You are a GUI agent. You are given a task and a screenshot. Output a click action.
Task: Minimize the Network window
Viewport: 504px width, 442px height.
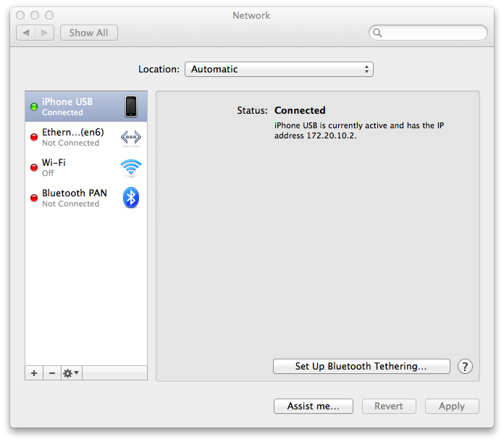pyautogui.click(x=35, y=15)
